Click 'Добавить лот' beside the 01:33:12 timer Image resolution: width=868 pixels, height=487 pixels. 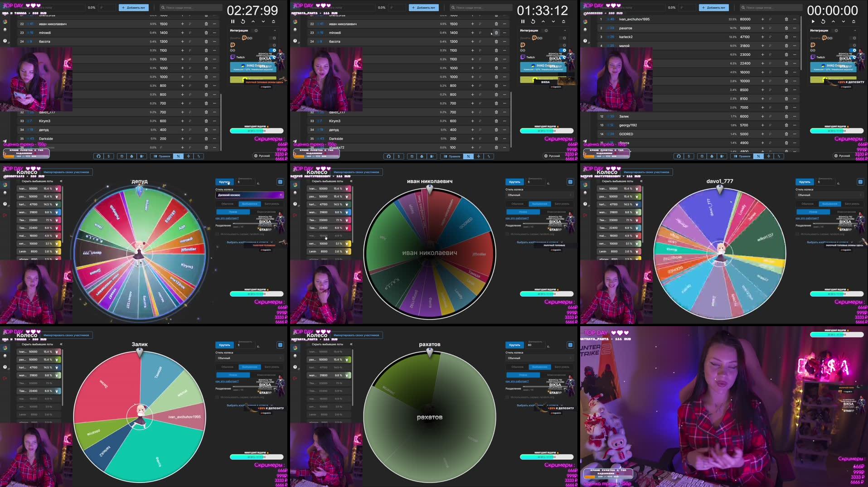(424, 8)
